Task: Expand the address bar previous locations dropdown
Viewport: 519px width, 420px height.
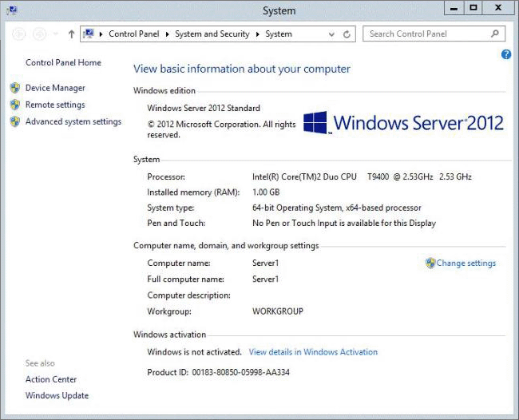Action: coord(331,34)
